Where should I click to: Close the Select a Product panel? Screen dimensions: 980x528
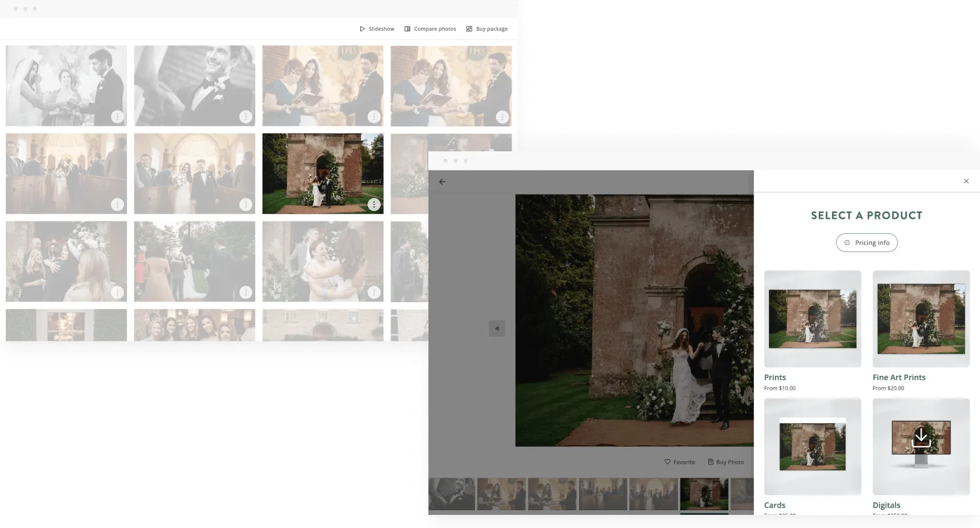point(966,181)
